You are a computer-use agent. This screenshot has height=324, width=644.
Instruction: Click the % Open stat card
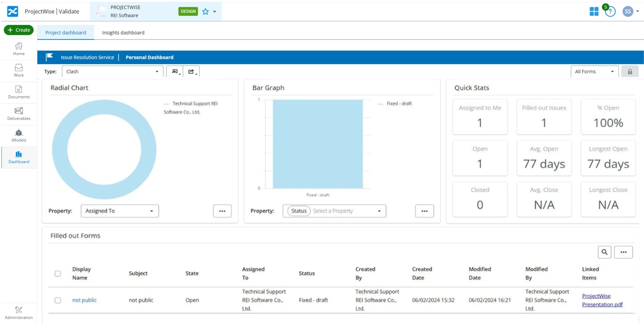coord(608,117)
